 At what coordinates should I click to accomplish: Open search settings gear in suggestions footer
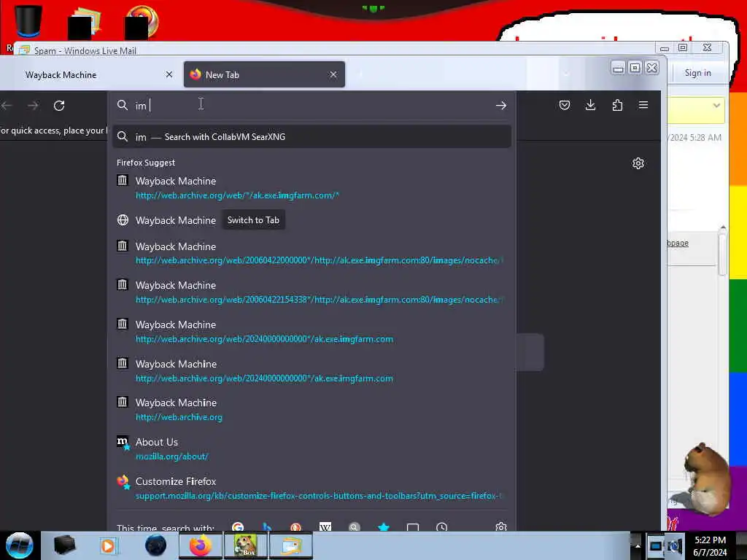[500, 526]
